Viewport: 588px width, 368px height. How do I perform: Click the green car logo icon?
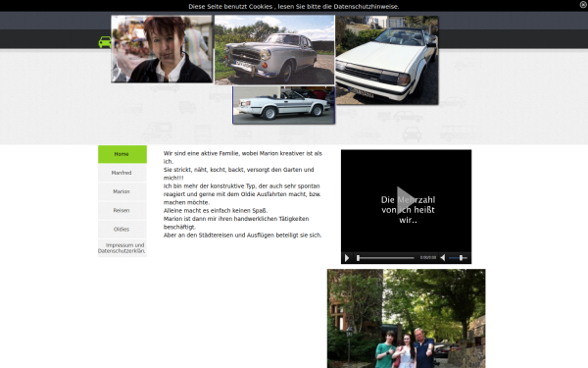pyautogui.click(x=105, y=41)
